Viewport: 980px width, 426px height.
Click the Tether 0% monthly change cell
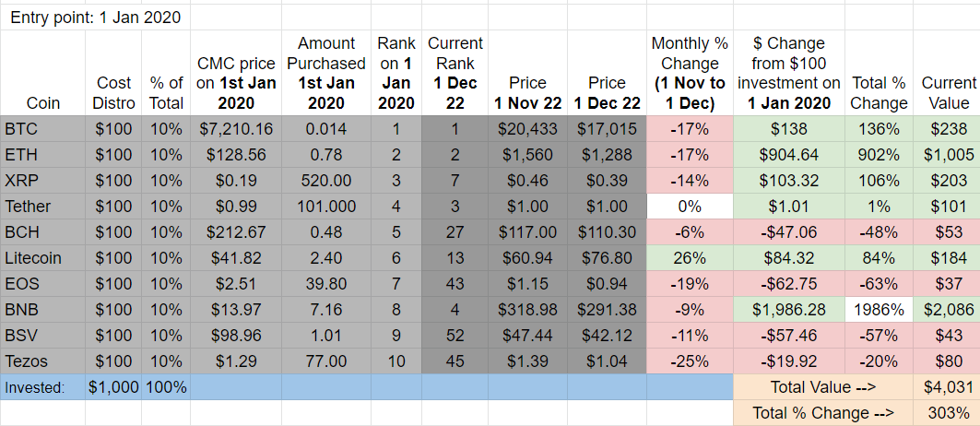[x=690, y=206]
